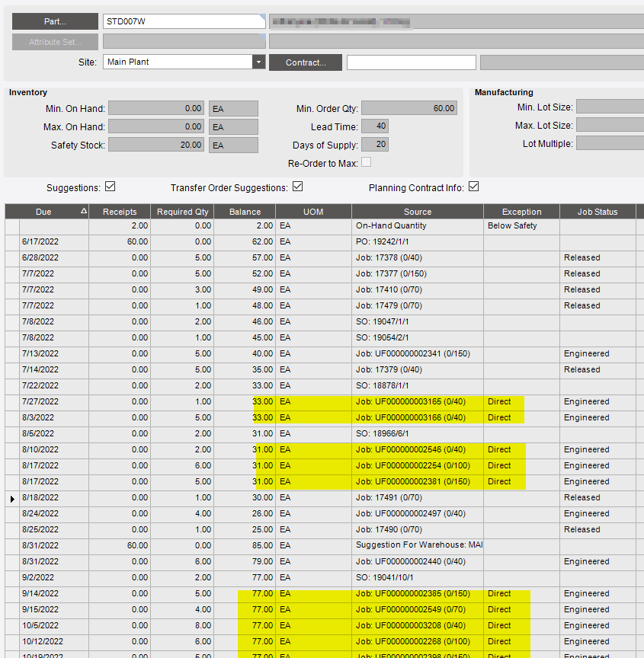Viewport: 644px width, 658px height.
Task: Click the Job Status column header
Action: click(598, 212)
